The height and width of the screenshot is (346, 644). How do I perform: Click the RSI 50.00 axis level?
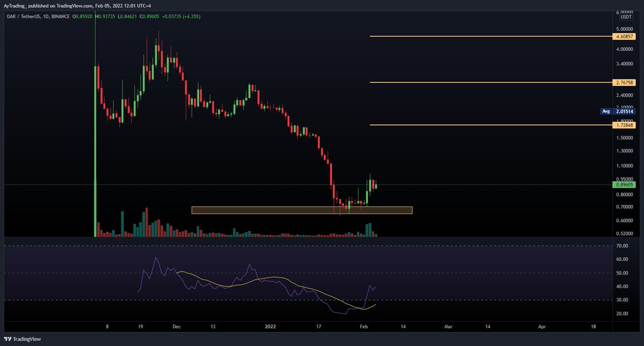623,273
